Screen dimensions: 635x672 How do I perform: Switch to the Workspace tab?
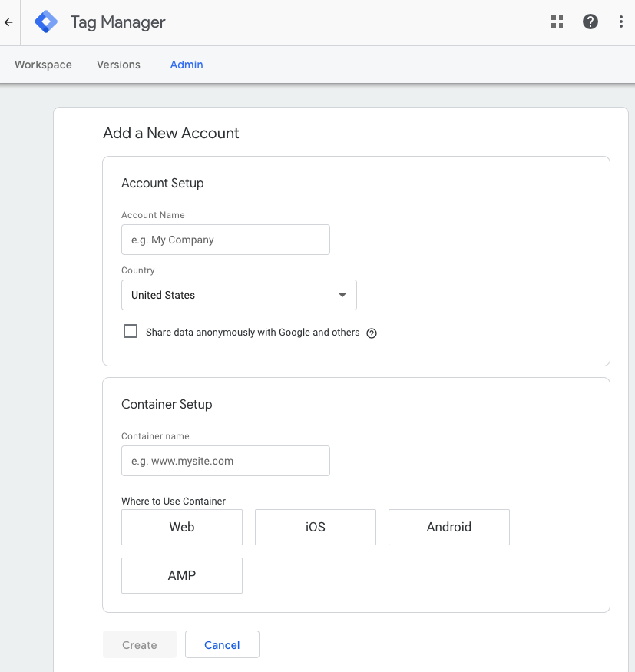pos(43,65)
